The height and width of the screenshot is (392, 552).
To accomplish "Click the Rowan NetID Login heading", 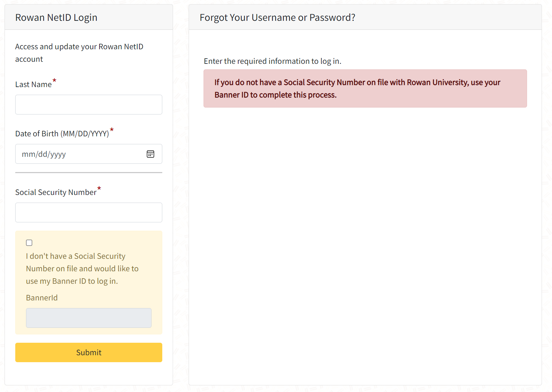I will pyautogui.click(x=56, y=18).
